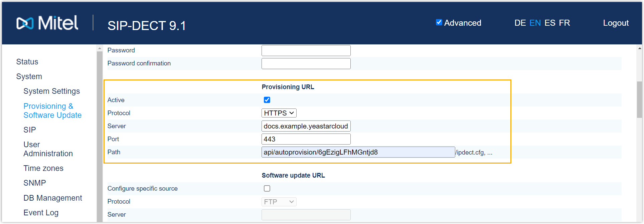Viewport: 644px width, 224px height.
Task: Click the provisioning Server input field
Action: [306, 126]
